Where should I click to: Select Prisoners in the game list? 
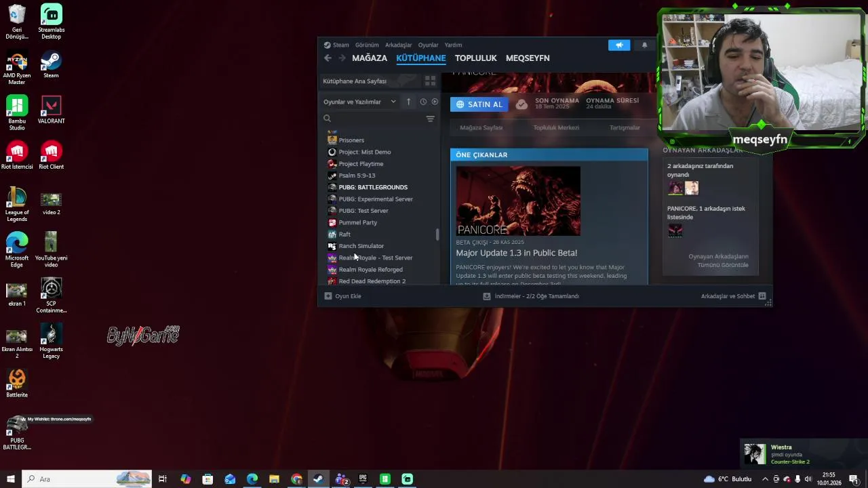(351, 140)
